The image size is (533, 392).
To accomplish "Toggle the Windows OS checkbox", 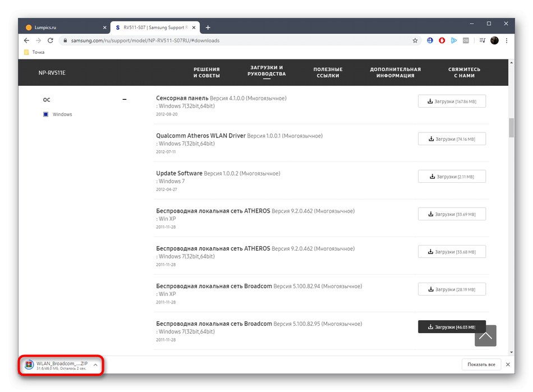I will tap(45, 114).
